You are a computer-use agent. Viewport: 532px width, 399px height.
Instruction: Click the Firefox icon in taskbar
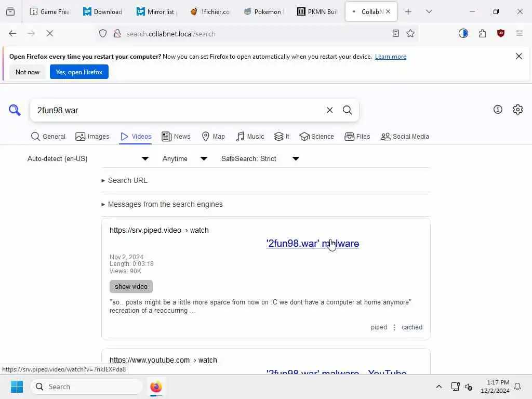[156, 387]
